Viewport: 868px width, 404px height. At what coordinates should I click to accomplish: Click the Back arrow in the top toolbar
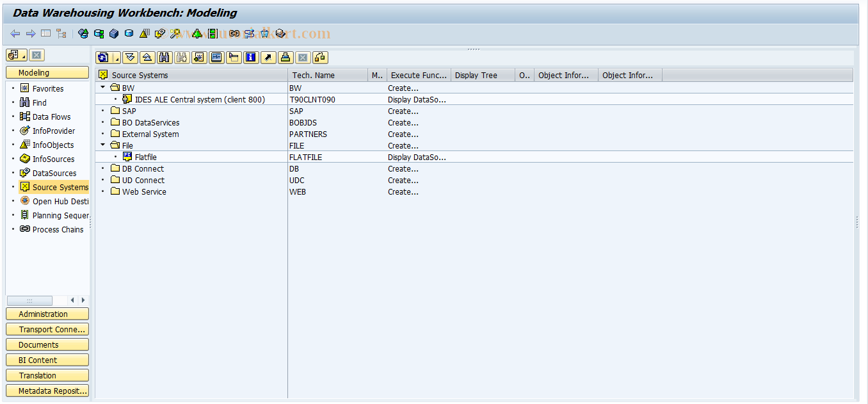click(15, 33)
